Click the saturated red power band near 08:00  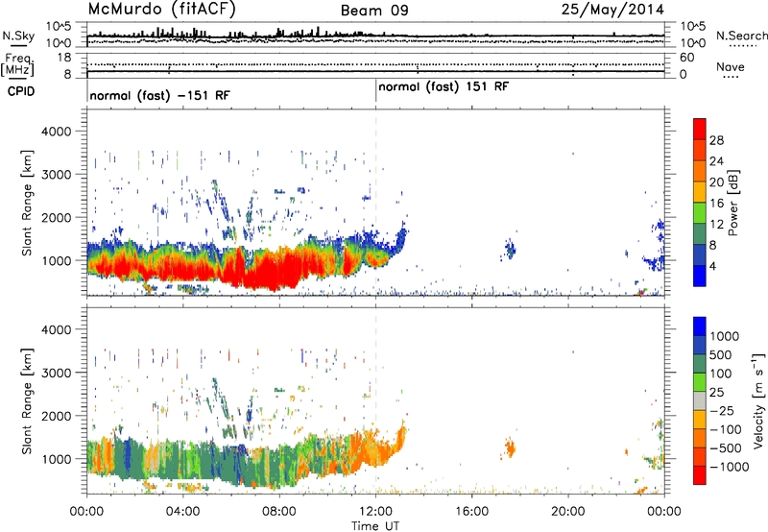click(x=275, y=272)
